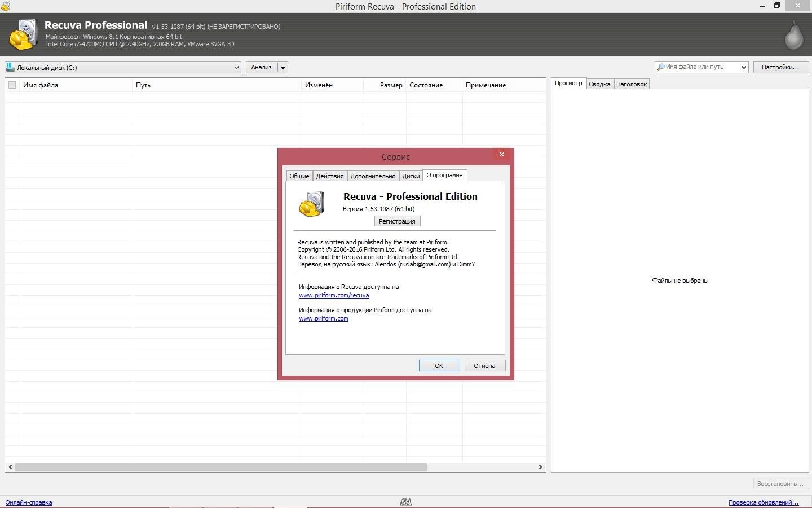Click the search magnifier icon in filter box
Screen dimensions: 812x508
661,67
